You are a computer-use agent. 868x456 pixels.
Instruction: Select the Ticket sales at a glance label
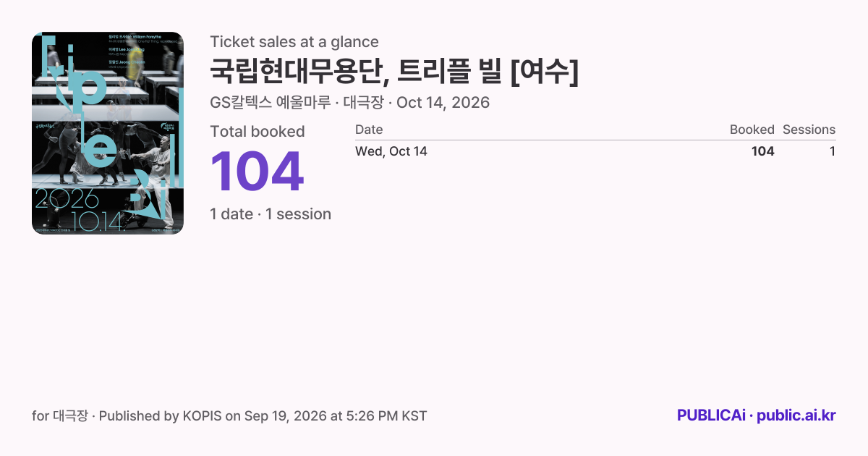click(294, 42)
